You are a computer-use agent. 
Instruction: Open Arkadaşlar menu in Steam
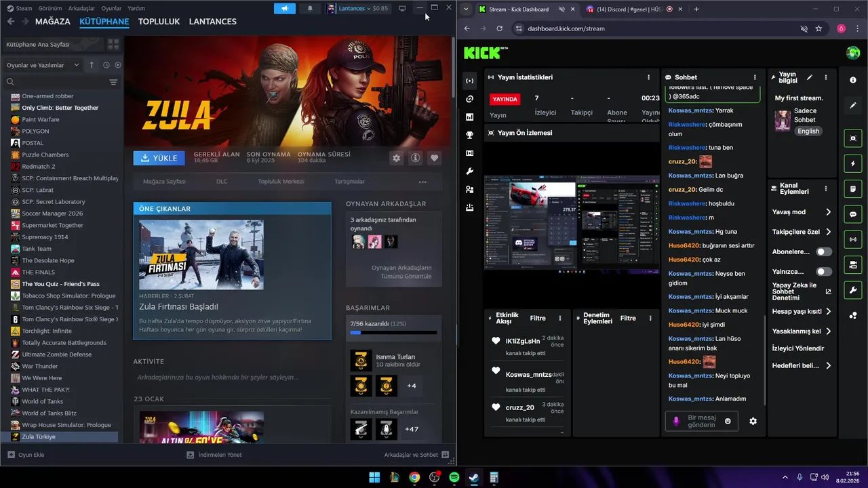pos(81,8)
